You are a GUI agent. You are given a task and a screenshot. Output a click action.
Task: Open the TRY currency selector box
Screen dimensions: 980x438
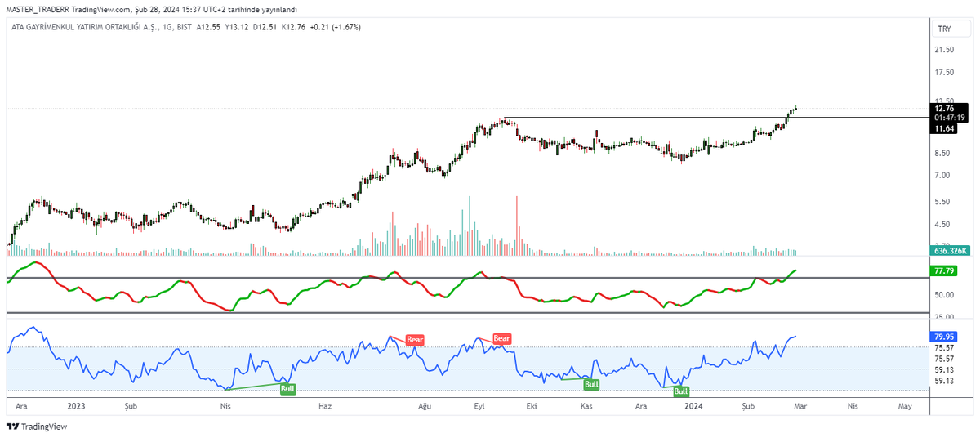pos(951,29)
